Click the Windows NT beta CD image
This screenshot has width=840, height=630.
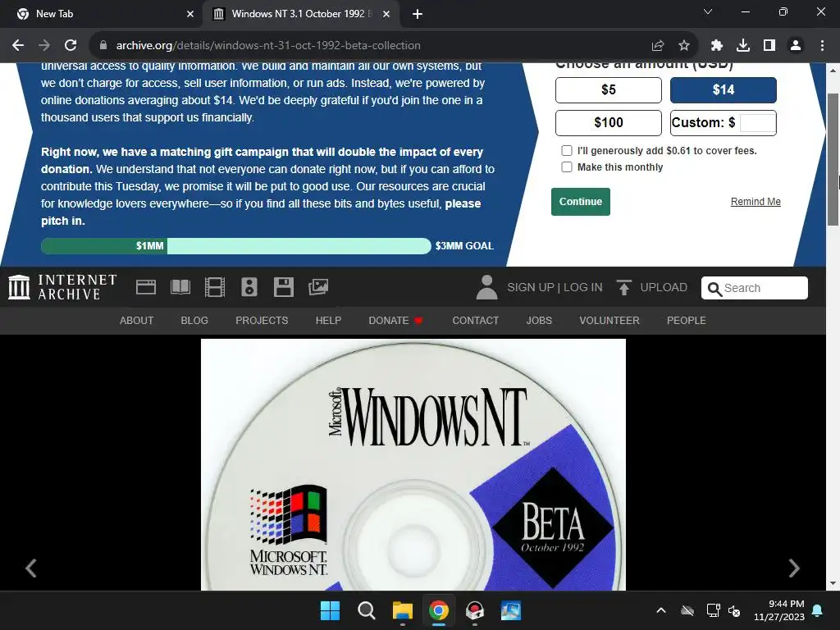tap(413, 464)
